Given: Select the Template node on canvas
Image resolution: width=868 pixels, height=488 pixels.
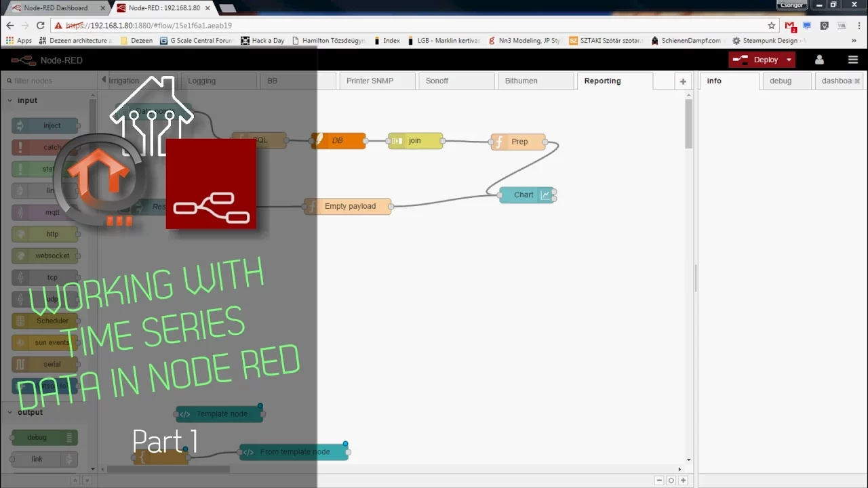Looking at the screenshot, I should 219,414.
